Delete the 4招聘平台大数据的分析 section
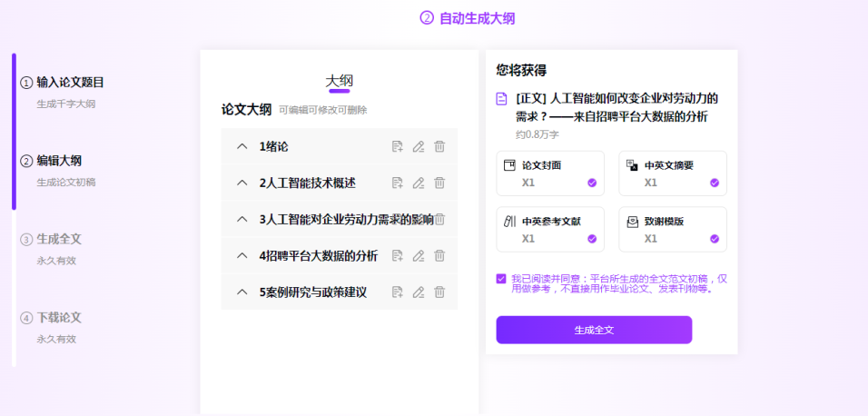The height and width of the screenshot is (416, 868). pyautogui.click(x=439, y=255)
